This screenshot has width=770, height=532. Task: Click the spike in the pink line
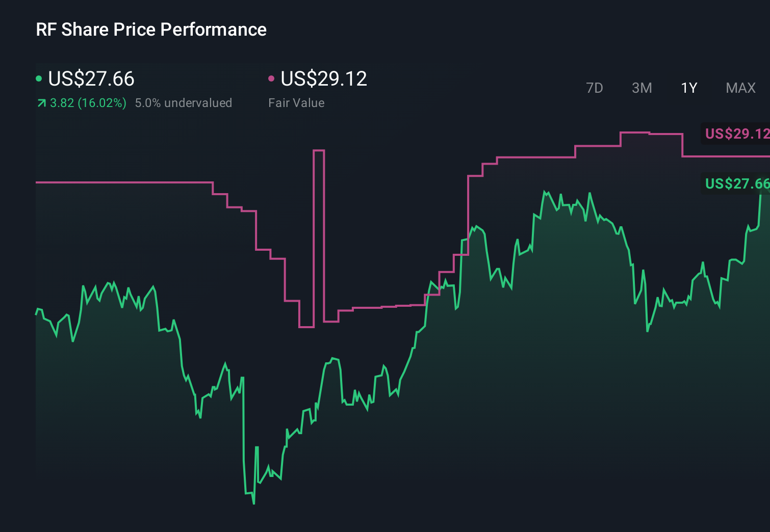click(319, 150)
